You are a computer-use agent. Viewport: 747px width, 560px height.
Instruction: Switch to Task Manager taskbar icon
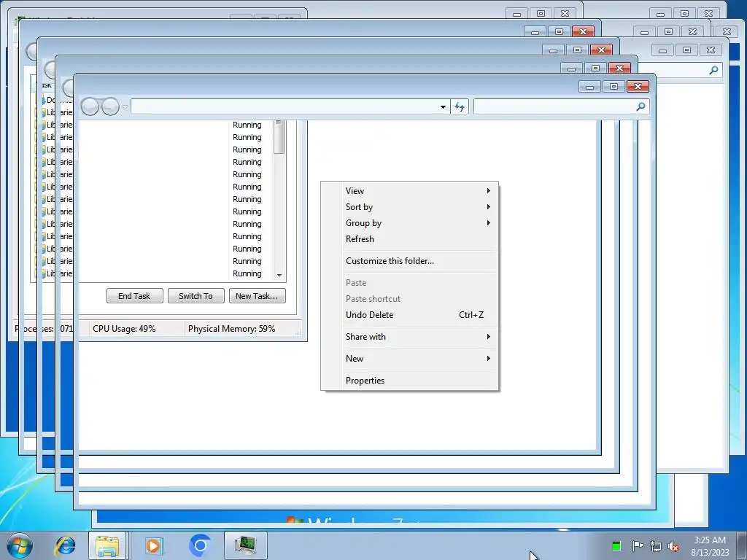pyautogui.click(x=246, y=545)
